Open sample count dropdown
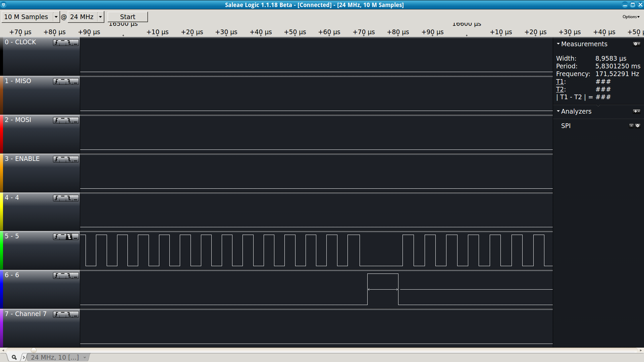Viewport: 644px width, 362px height. (56, 17)
